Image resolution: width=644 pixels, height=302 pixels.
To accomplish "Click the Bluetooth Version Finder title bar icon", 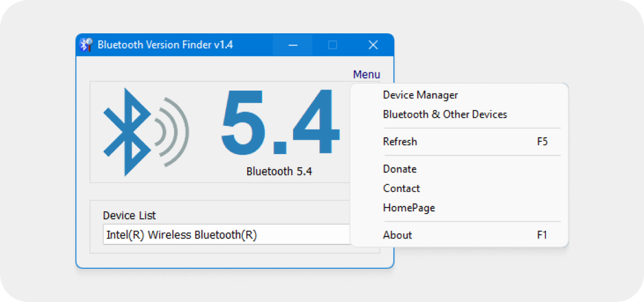I will 86,45.
